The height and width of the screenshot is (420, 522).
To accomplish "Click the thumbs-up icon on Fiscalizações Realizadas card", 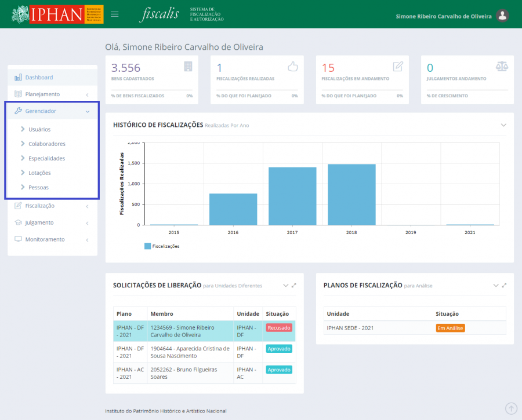I will tap(292, 66).
